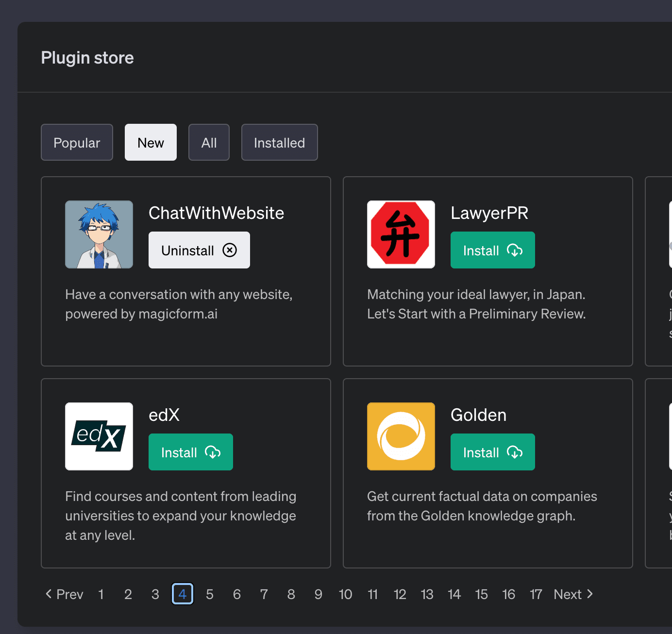Go to the Next page of plugins
Image resolution: width=672 pixels, height=634 pixels.
573,594
